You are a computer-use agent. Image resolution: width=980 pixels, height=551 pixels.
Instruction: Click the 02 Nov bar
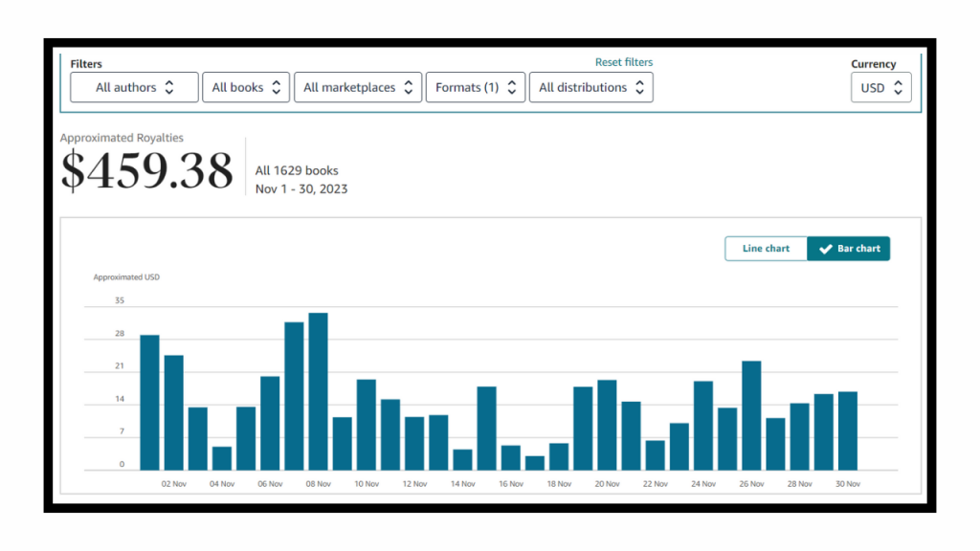pyautogui.click(x=173, y=412)
